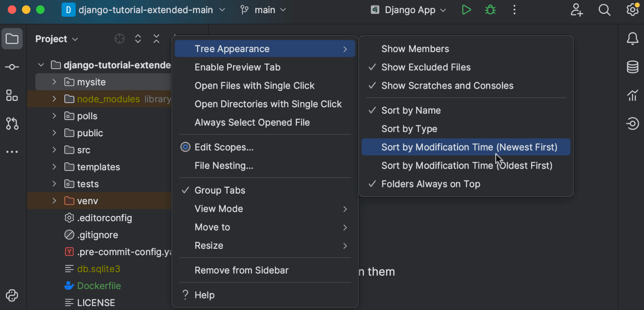The height and width of the screenshot is (310, 644).
Task: Click Remove from Sidebar
Action: 241,270
